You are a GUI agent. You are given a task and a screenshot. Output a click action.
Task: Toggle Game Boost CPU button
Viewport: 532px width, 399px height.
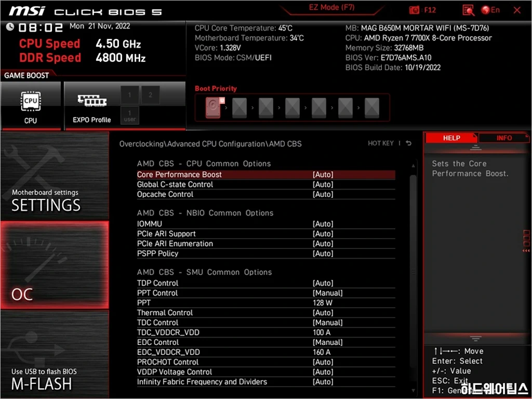[x=31, y=106]
